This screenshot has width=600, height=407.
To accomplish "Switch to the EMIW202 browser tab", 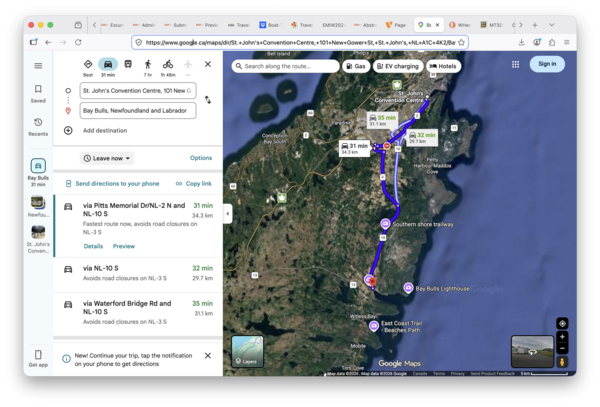I will [333, 25].
